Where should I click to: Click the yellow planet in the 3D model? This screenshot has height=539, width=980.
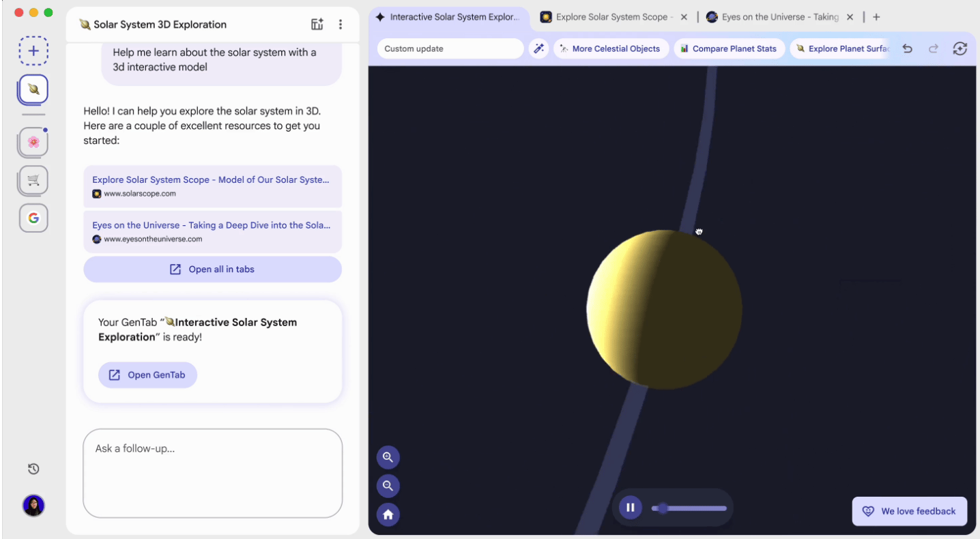coord(664,310)
